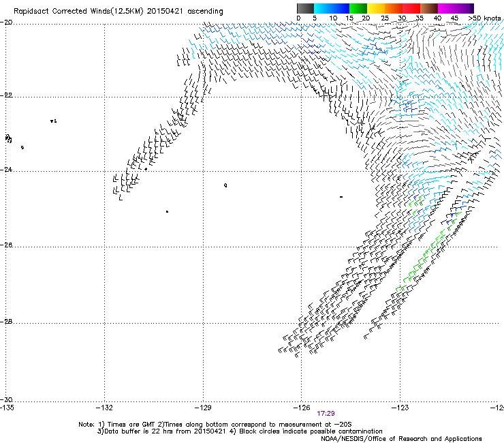Click the orange 25-30 knots color swatch
This screenshot has height=443, width=504.
[x=394, y=8]
